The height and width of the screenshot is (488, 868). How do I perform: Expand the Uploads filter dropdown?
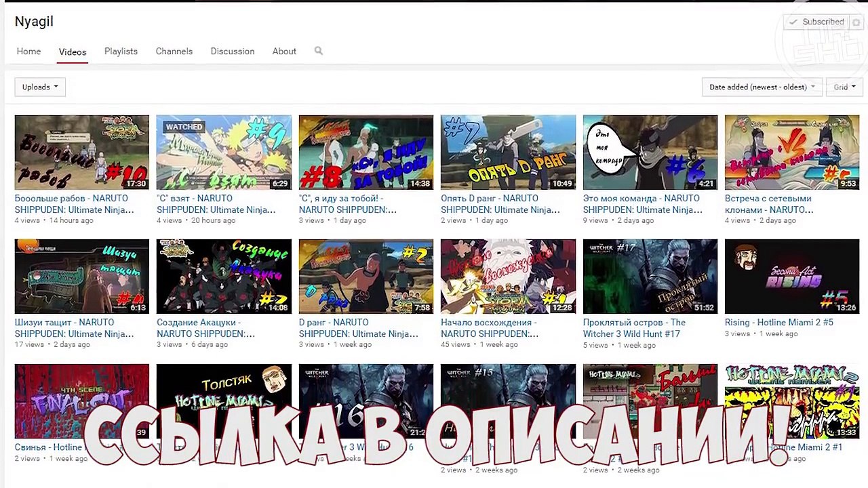click(x=40, y=87)
